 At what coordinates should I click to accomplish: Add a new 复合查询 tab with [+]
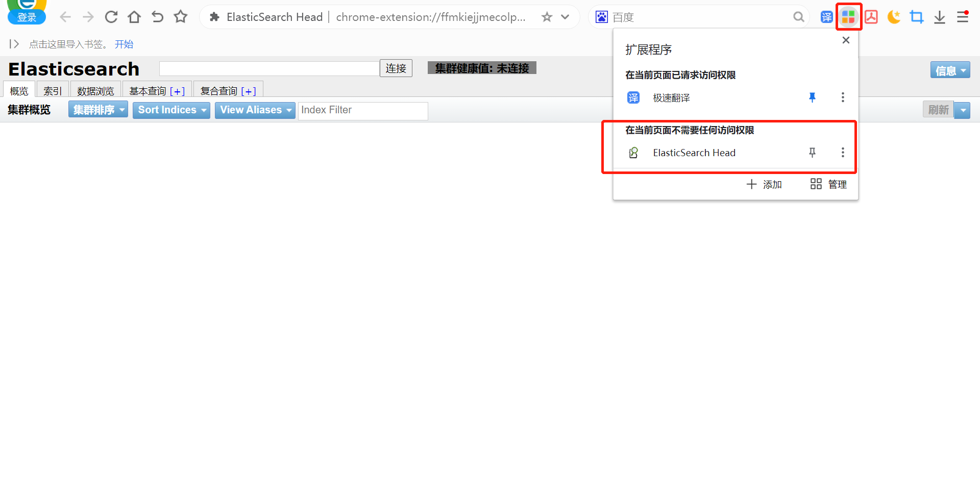[x=249, y=91]
